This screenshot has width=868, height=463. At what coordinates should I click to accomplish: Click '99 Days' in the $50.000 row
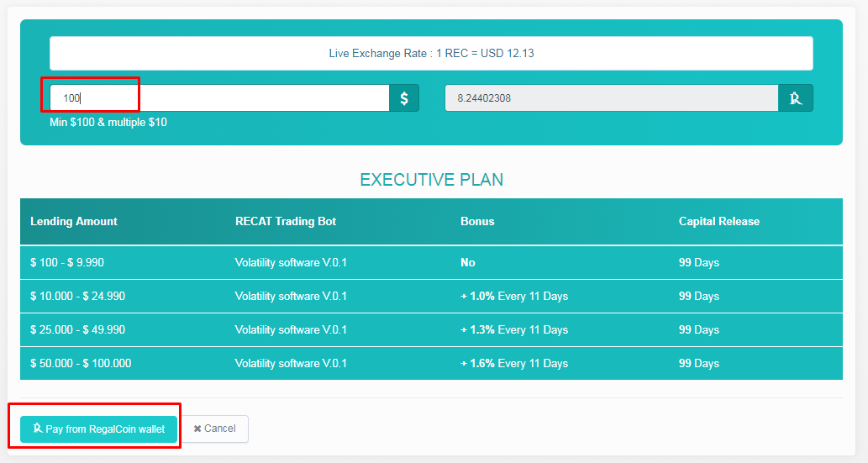(x=698, y=364)
